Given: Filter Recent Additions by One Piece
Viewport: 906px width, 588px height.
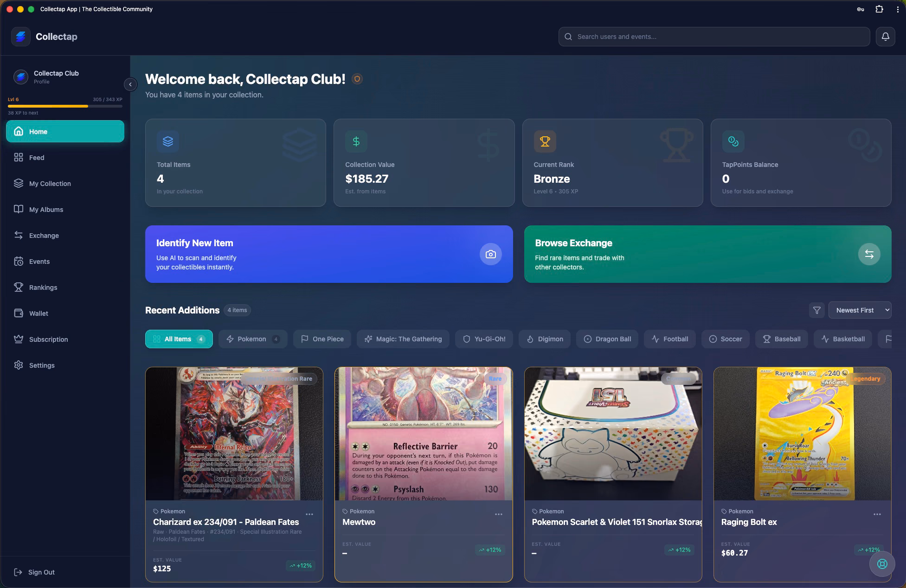Looking at the screenshot, I should coord(322,339).
